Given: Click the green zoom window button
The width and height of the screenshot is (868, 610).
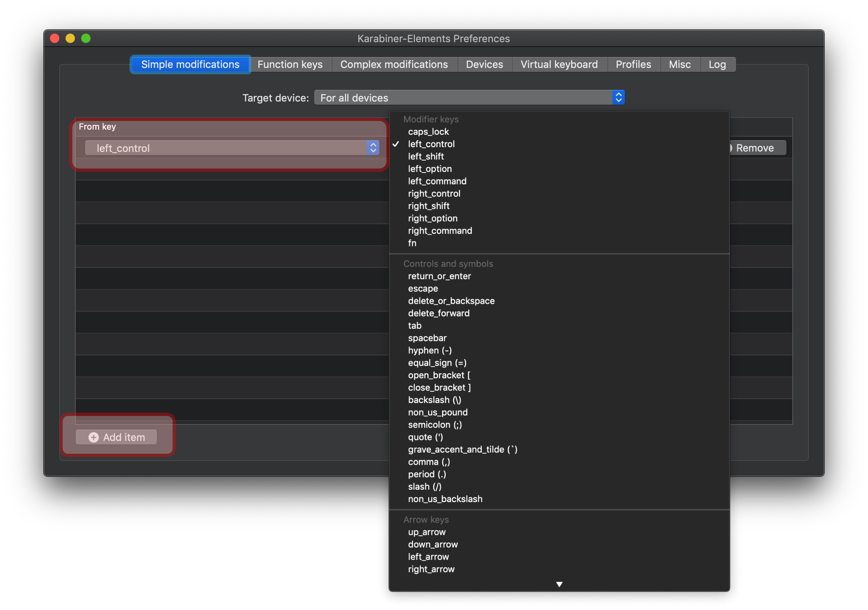Looking at the screenshot, I should (x=86, y=38).
